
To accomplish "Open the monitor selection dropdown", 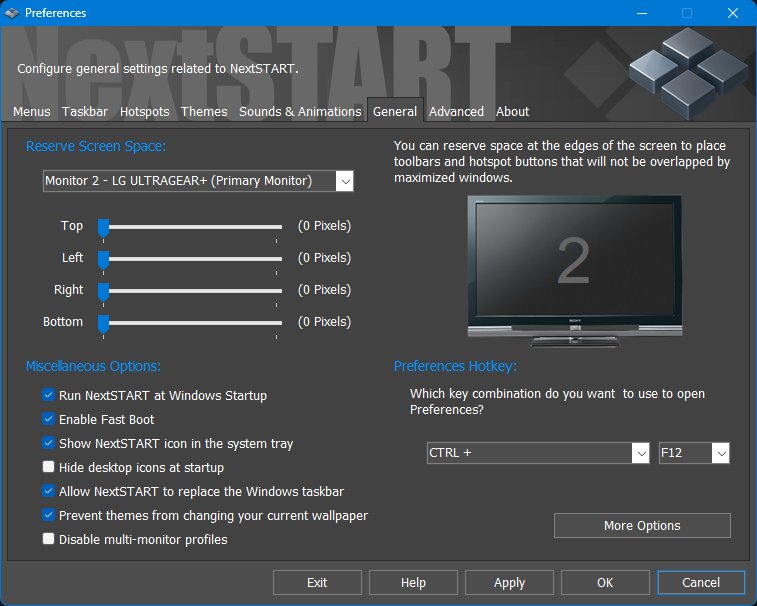I will (198, 181).
